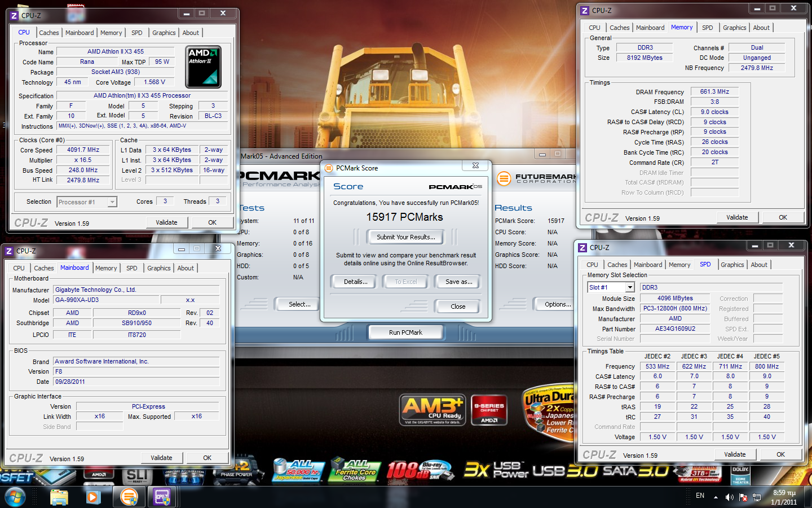Open the network tray icon
Image resolution: width=812 pixels, height=508 pixels.
pos(757,497)
